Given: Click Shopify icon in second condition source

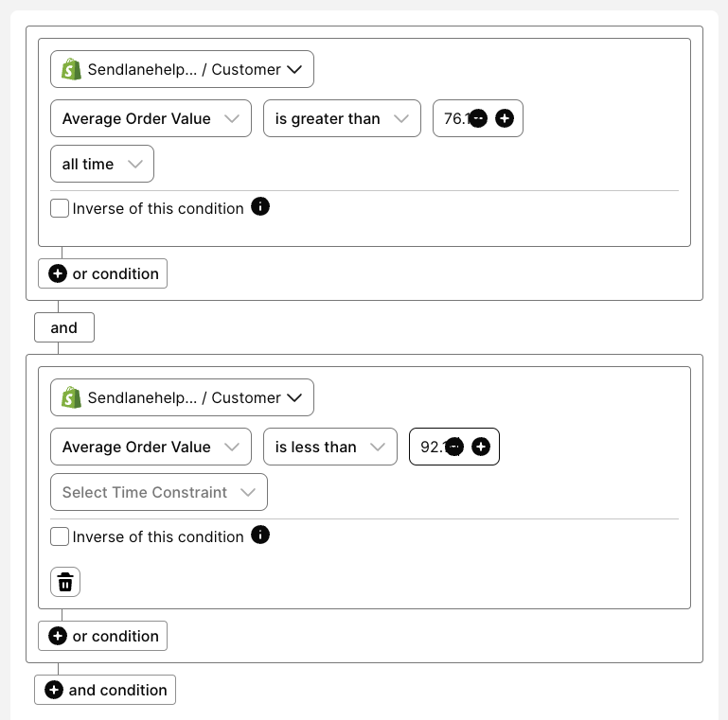Looking at the screenshot, I should tap(71, 397).
